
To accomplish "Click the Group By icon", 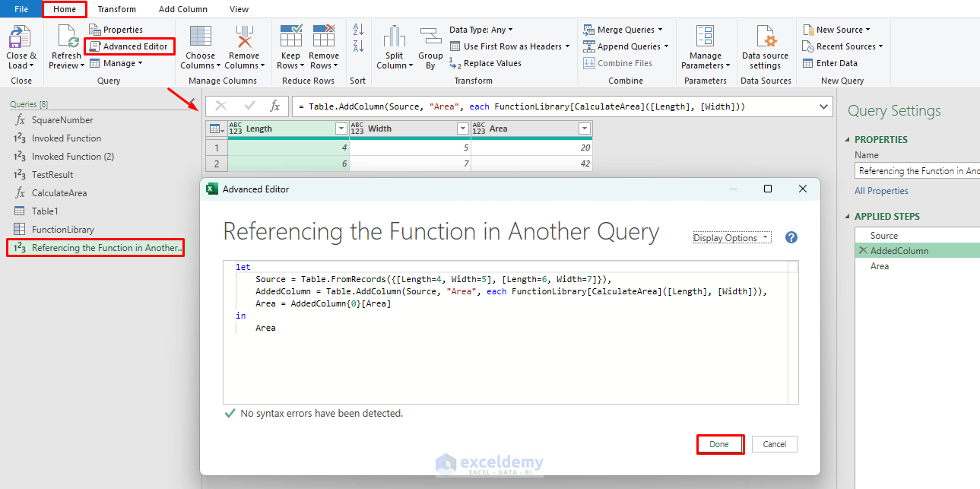I will click(x=430, y=37).
